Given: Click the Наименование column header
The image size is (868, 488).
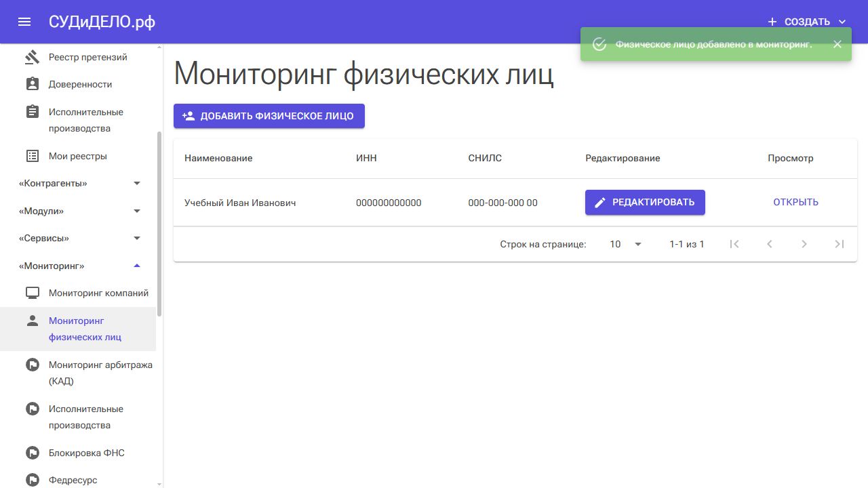Looking at the screenshot, I should pos(218,158).
